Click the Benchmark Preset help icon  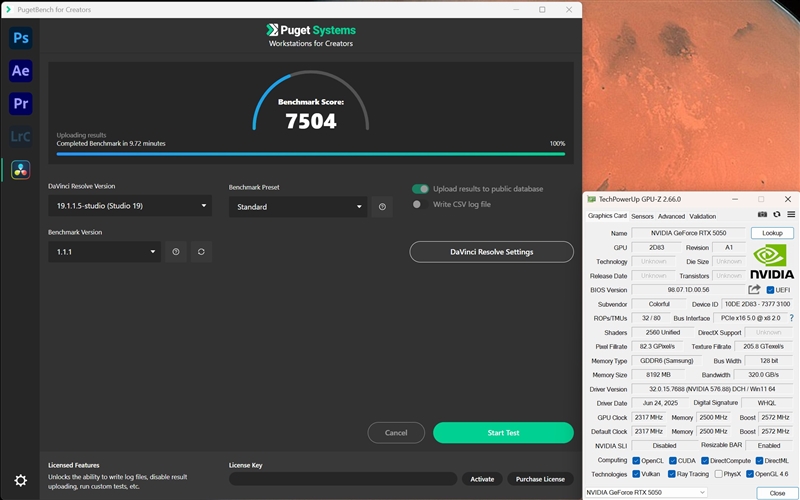(x=382, y=207)
